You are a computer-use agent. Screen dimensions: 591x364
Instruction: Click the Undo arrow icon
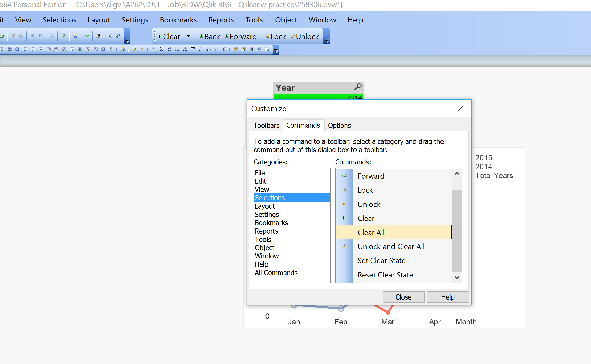point(33,36)
